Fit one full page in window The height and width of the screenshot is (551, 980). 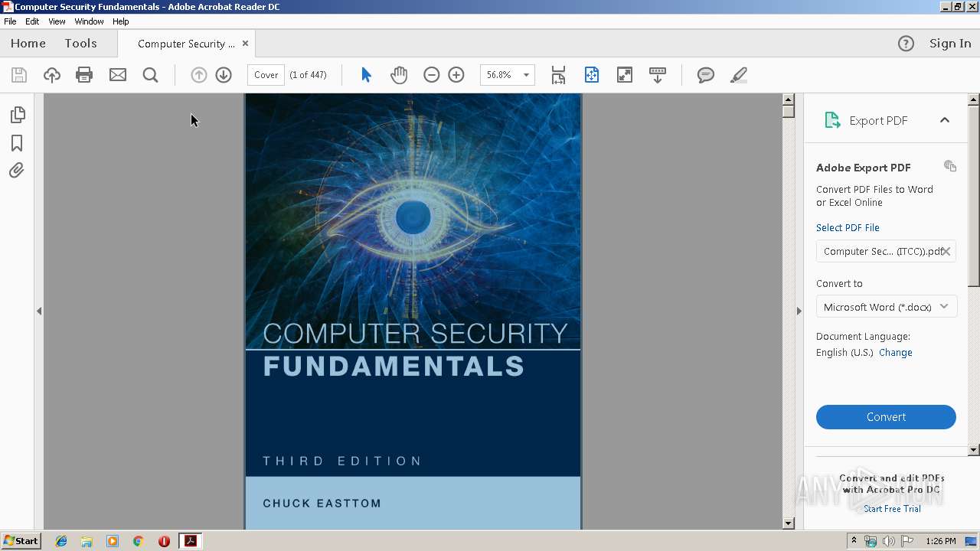point(592,75)
